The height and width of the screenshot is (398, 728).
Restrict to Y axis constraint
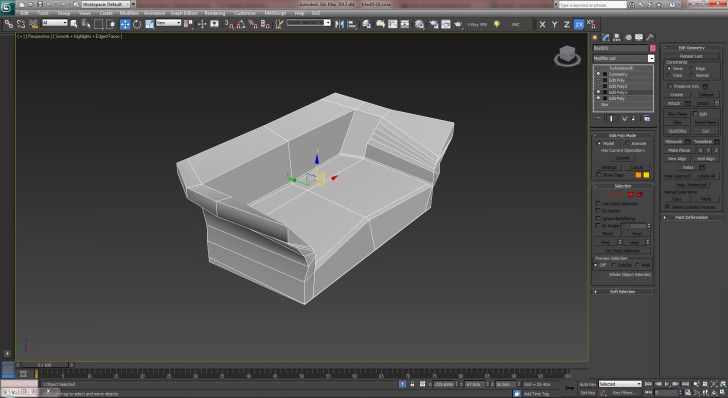coord(554,24)
